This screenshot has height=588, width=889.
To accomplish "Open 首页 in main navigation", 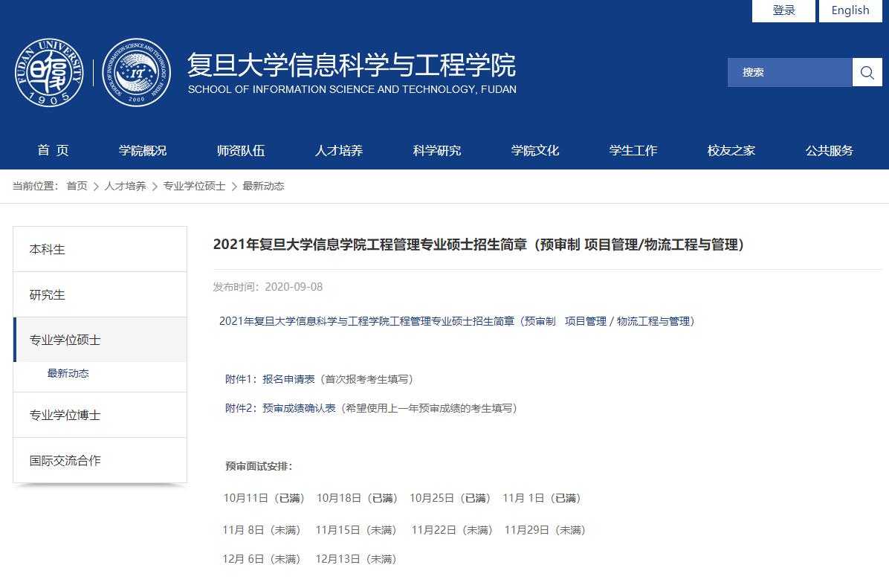I will (x=53, y=150).
